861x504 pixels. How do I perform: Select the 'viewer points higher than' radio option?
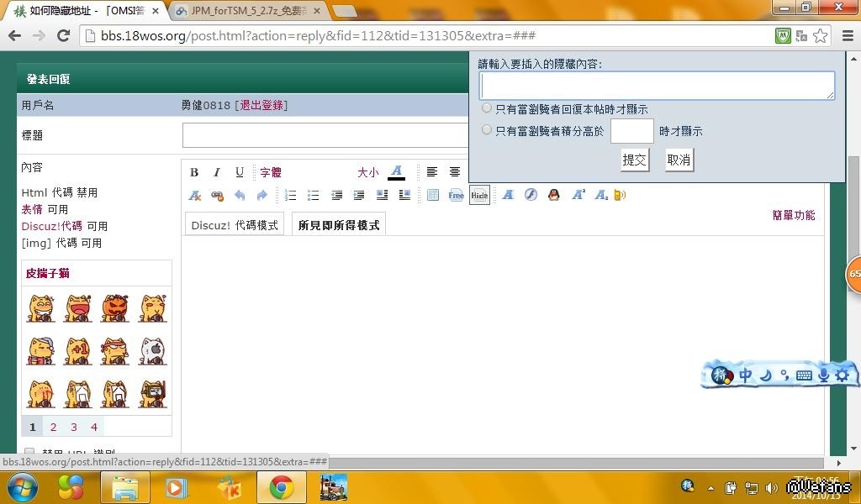pyautogui.click(x=487, y=130)
